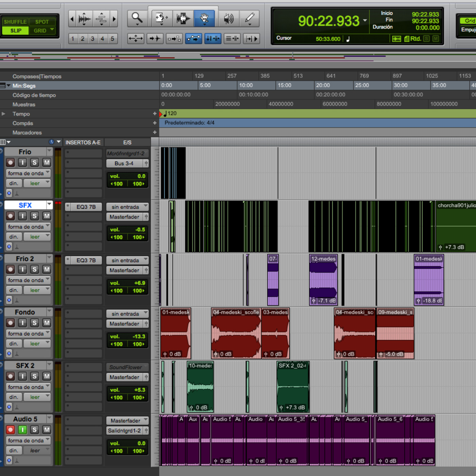Click Fondo left pan ‹100 field
Viewport: 476px width, 476px height.
(117, 344)
